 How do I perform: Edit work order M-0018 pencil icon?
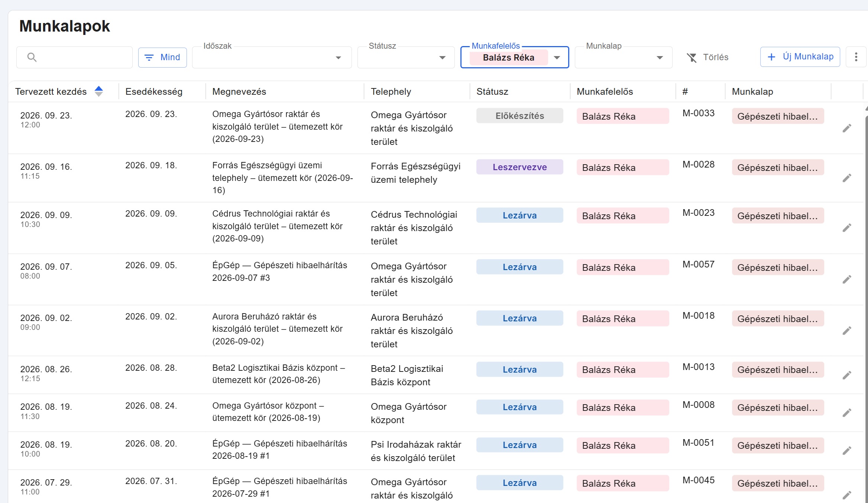847,331
